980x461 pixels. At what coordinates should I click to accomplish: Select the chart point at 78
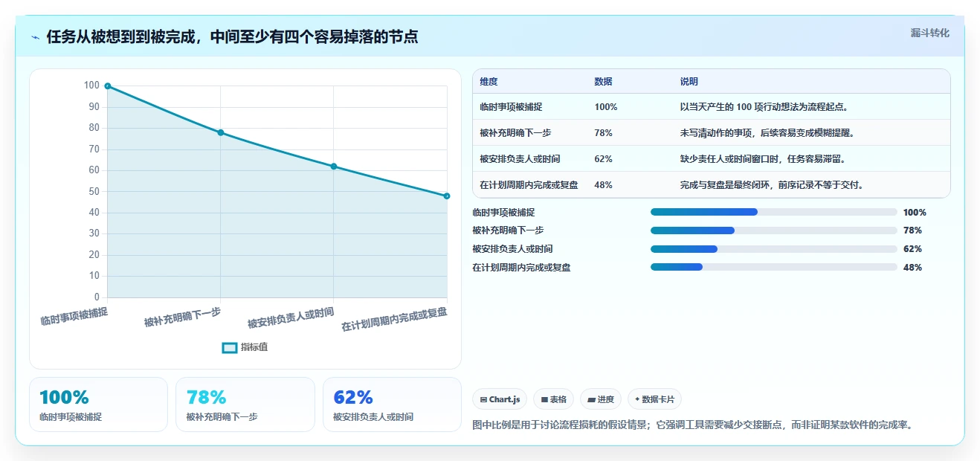pos(221,132)
